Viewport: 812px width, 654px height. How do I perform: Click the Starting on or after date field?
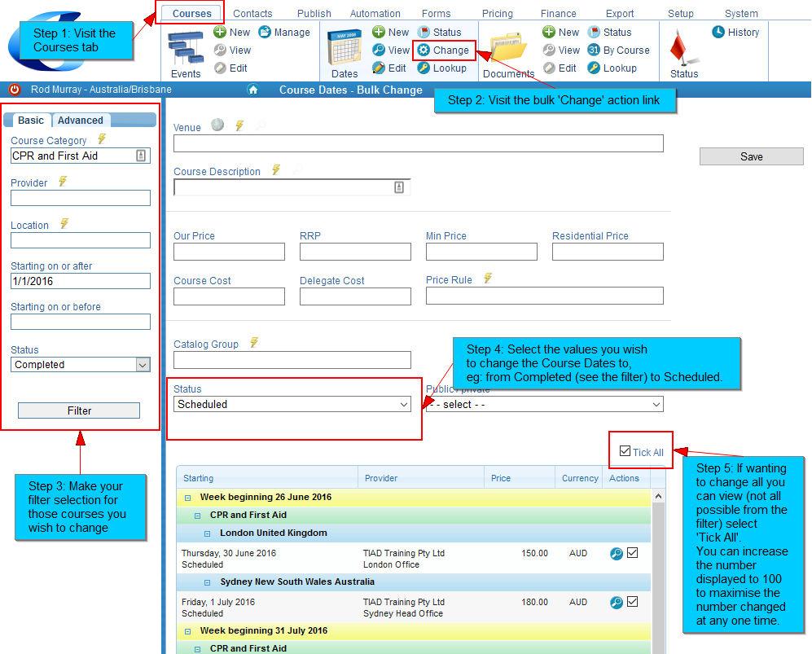tap(81, 281)
